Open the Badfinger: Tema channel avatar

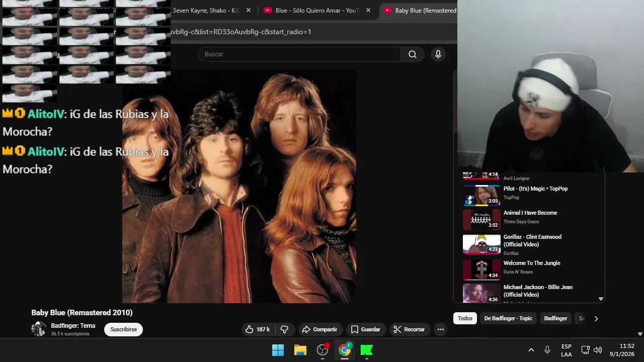39,329
